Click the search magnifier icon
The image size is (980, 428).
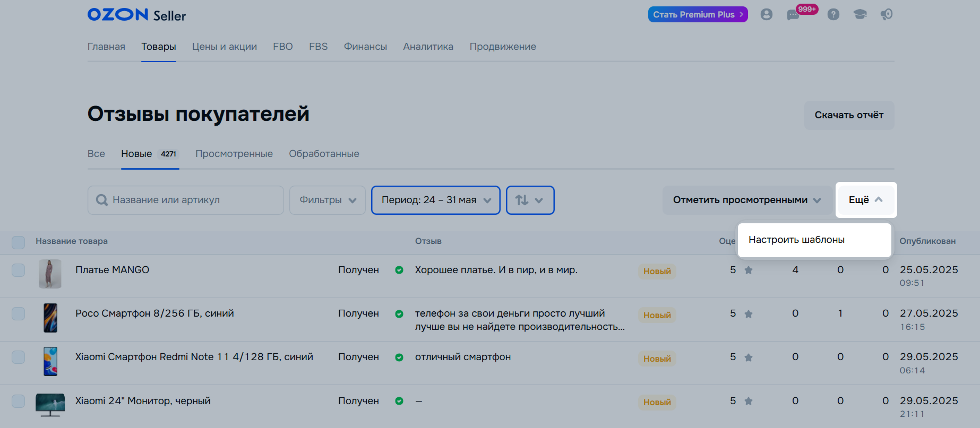pos(101,200)
